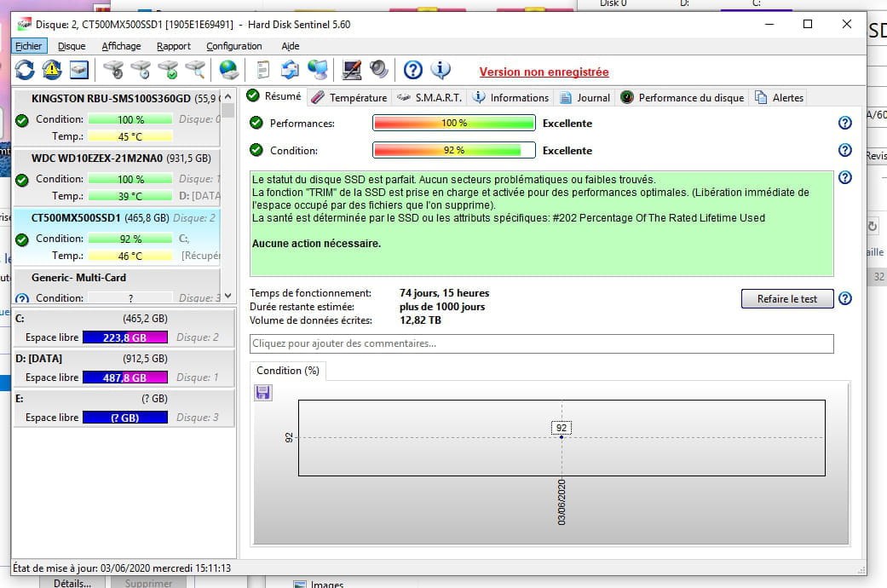The width and height of the screenshot is (887, 588).
Task: Open the Disque menu
Action: pos(72,46)
